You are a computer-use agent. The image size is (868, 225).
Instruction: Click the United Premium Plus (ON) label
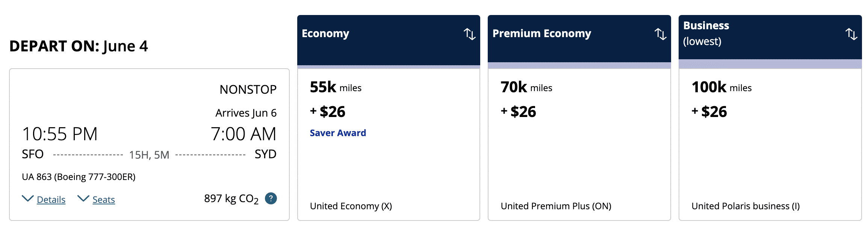coord(556,206)
